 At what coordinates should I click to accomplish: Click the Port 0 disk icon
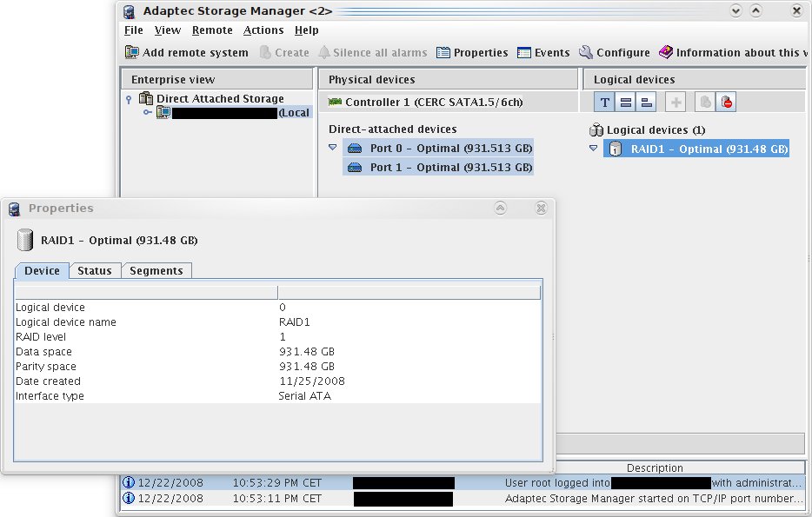pyautogui.click(x=355, y=149)
